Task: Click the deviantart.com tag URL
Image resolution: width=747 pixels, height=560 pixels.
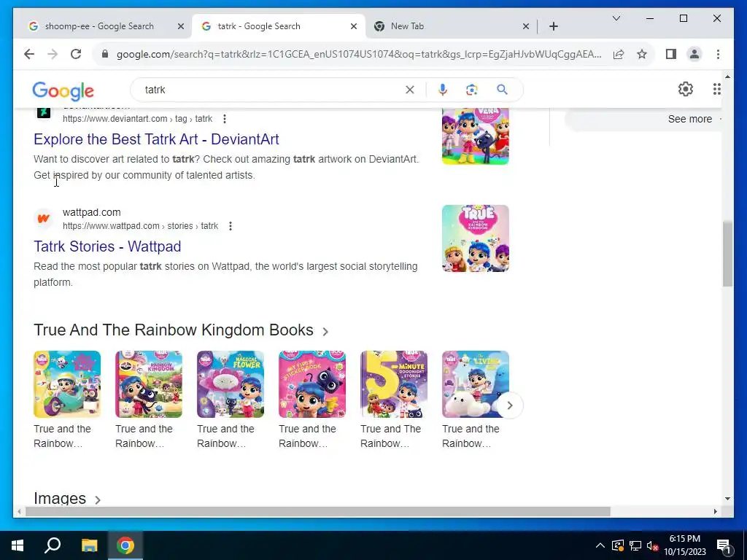Action: click(137, 119)
